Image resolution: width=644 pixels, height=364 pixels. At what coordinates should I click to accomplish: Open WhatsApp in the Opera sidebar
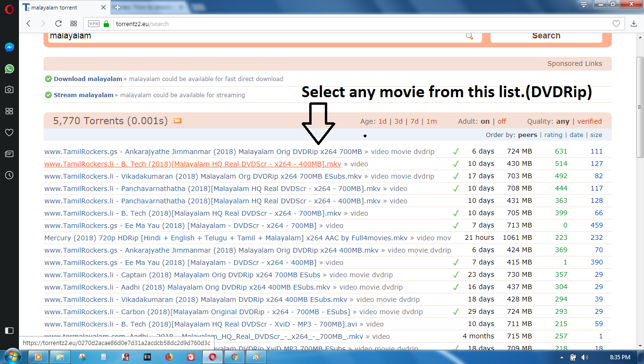pos(9,69)
